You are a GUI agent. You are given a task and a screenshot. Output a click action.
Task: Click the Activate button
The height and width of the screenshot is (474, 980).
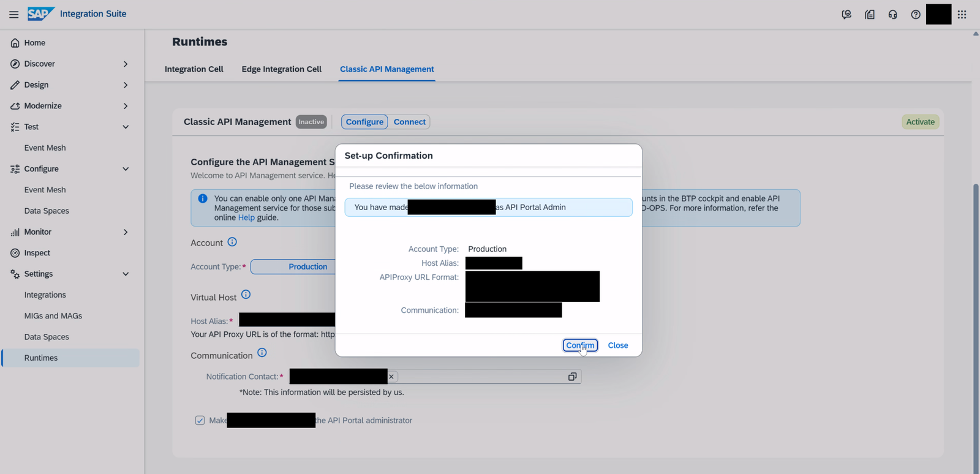tap(920, 122)
